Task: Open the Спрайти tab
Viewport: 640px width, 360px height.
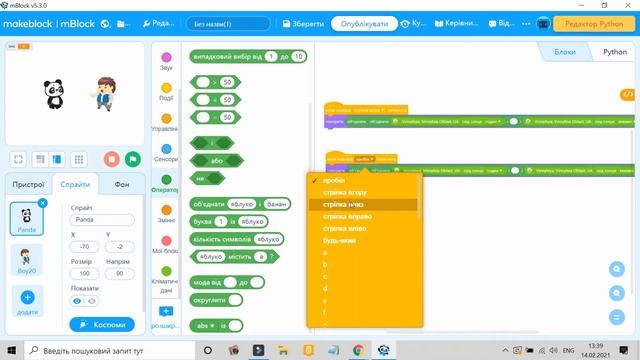Action: [x=75, y=184]
